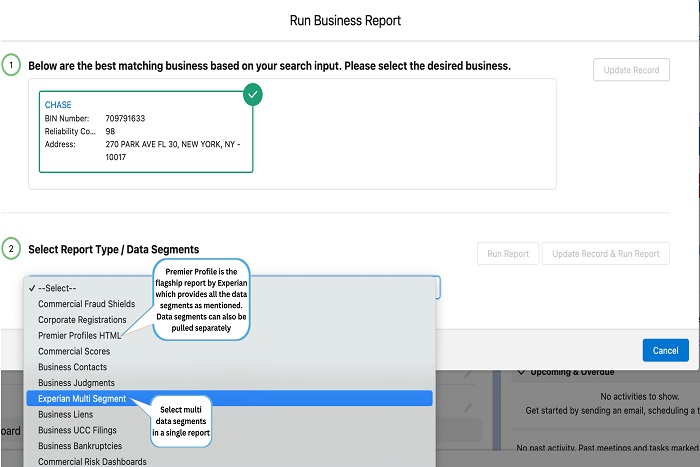Click the step 1 circle indicator

(11, 65)
